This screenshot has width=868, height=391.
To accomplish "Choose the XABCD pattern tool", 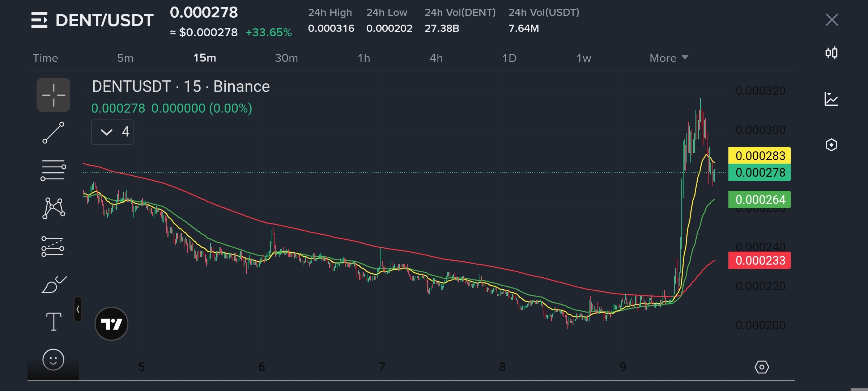I will (54, 208).
